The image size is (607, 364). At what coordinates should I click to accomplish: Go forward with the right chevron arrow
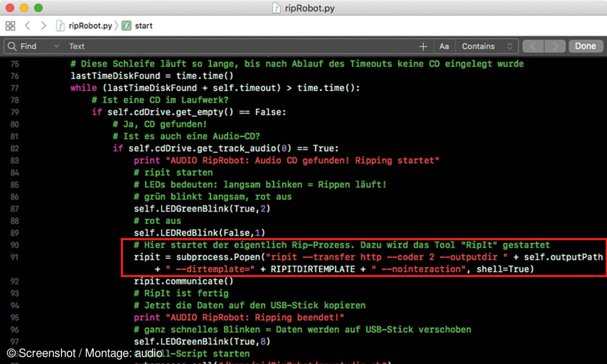point(44,26)
